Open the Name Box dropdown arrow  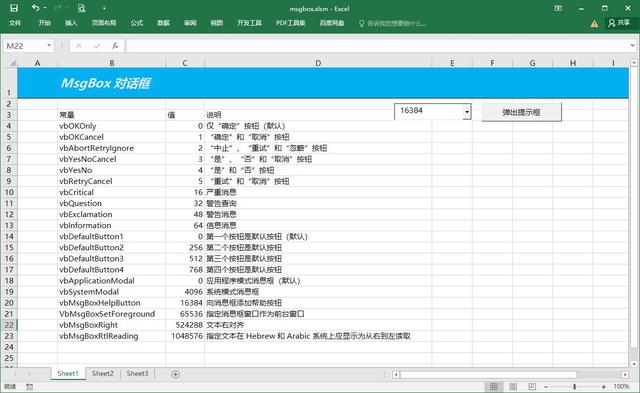[49, 45]
